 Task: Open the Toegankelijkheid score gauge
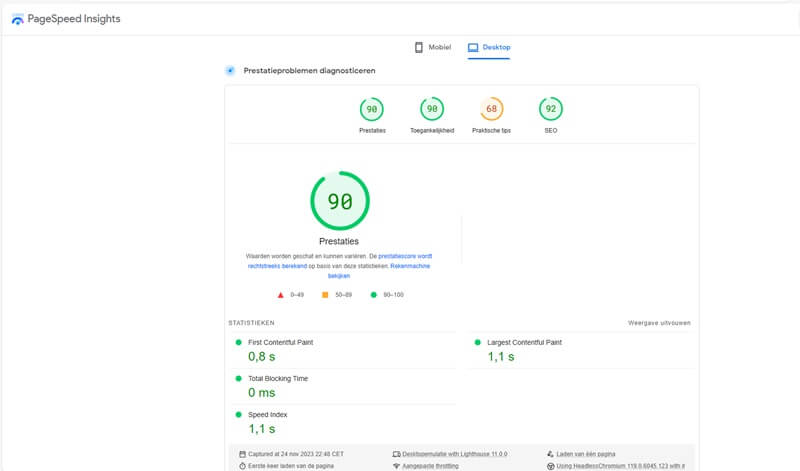pos(433,109)
